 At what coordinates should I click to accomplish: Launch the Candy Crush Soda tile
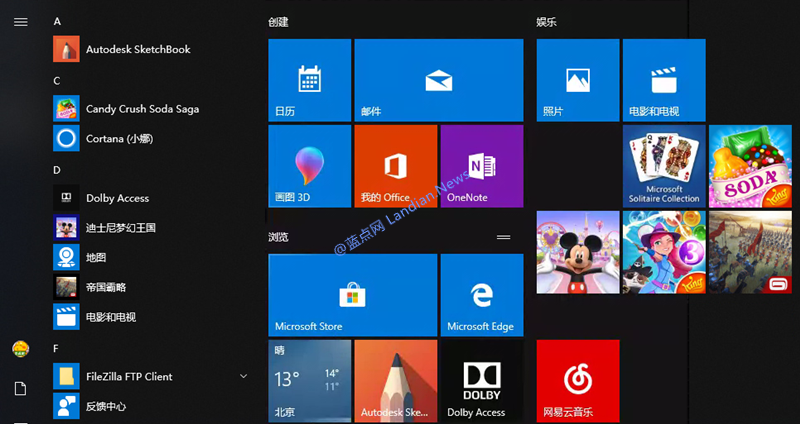click(x=751, y=166)
